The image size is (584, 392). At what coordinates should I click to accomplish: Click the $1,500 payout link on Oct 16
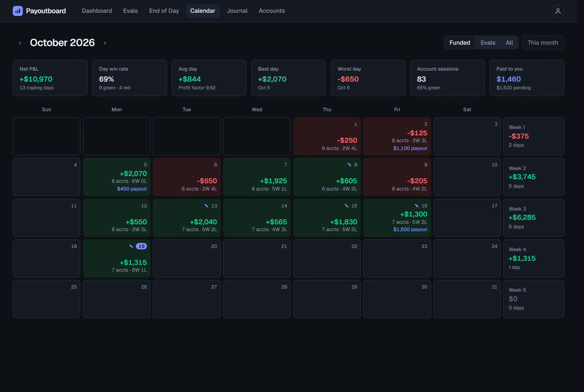click(x=410, y=229)
